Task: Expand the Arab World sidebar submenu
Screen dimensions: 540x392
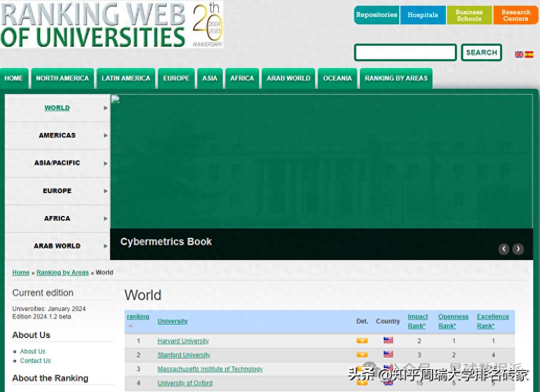Action: coord(105,246)
